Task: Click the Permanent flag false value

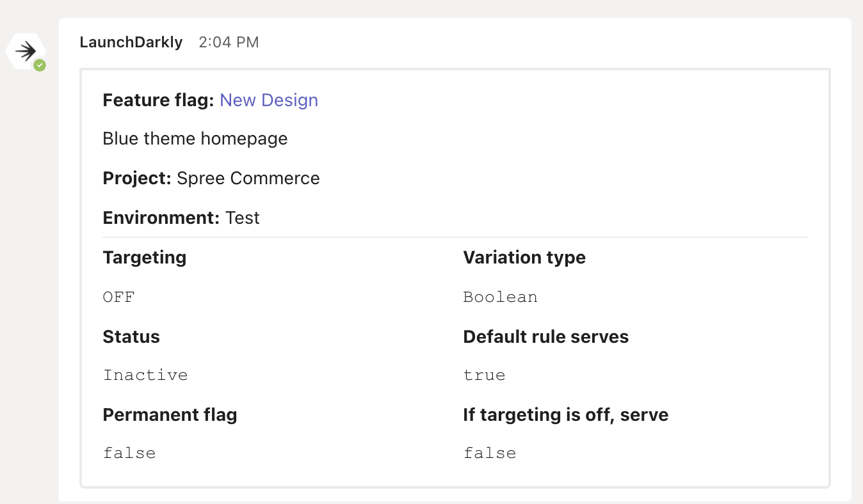Action: (129, 452)
